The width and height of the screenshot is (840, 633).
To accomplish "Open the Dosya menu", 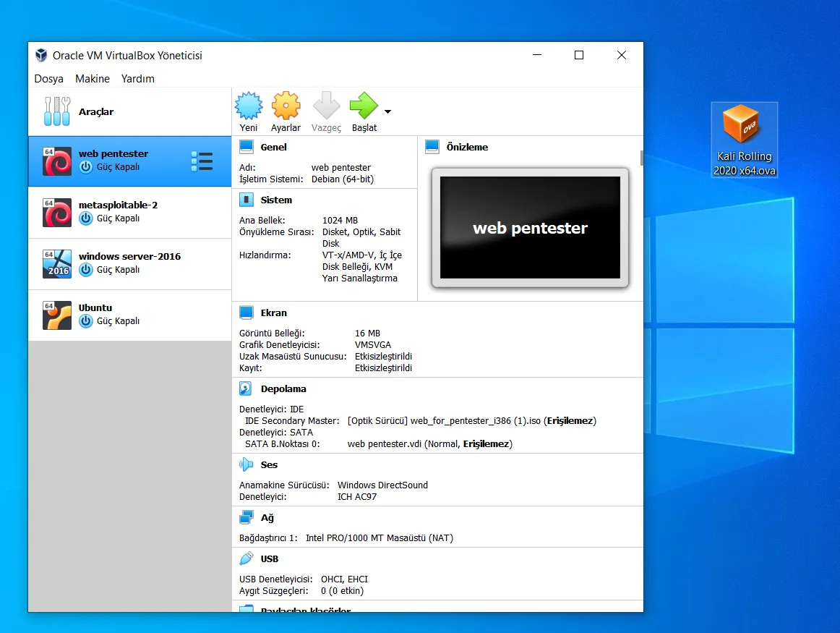I will pyautogui.click(x=48, y=79).
